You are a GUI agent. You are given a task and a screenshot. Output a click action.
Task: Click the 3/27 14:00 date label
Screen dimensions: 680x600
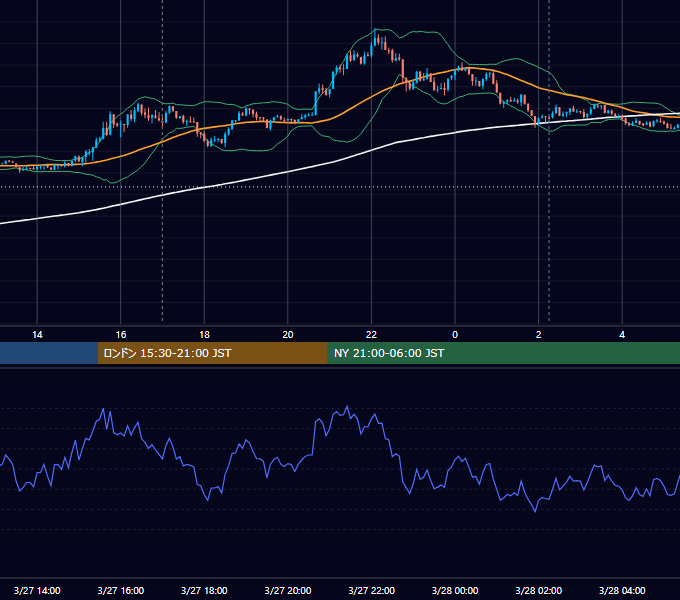37,590
